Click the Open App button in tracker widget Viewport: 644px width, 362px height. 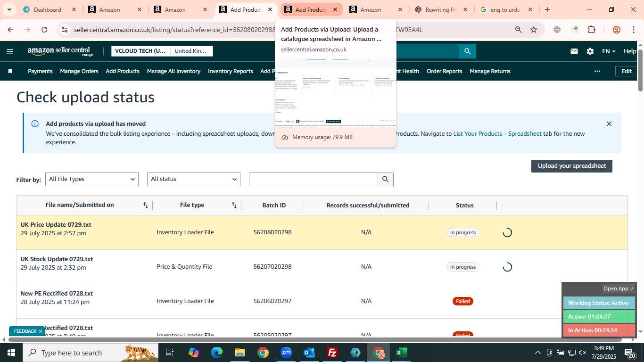click(619, 288)
